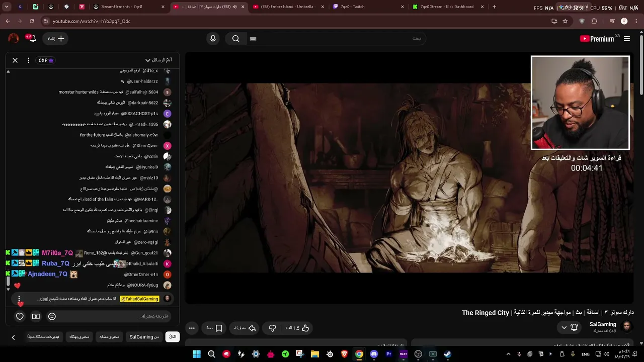The width and height of the screenshot is (644, 362).
Task: Click the address bar URL
Action: (92, 21)
